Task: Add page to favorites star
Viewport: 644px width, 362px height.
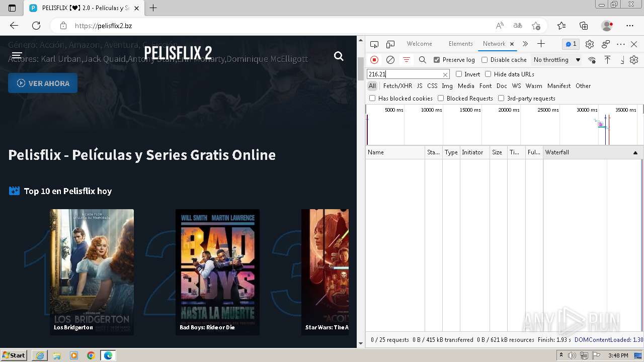Action: click(x=536, y=26)
